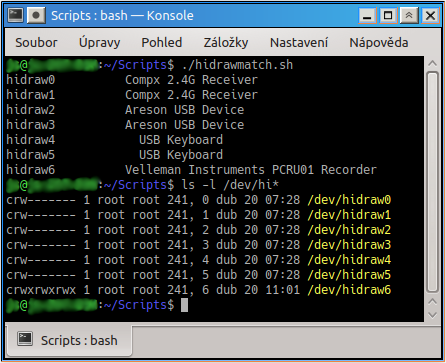
Task: Click the keep-above double-chevron title bar button
Action: tap(409, 15)
